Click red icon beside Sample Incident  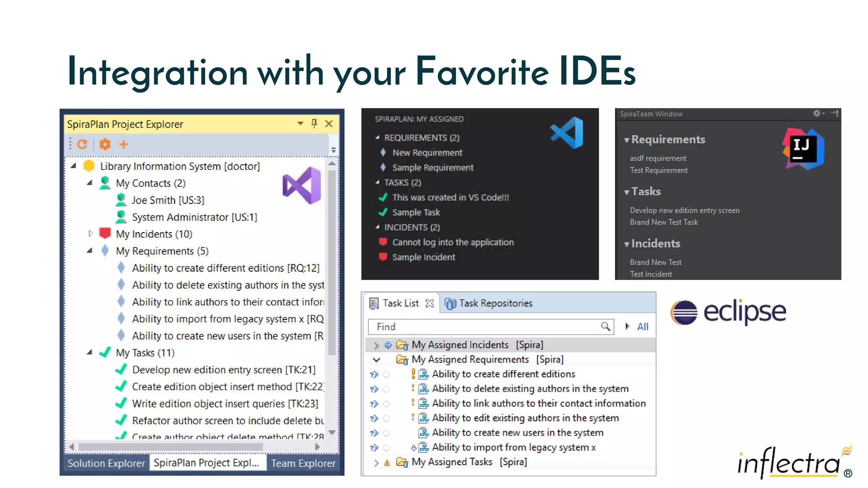(x=383, y=257)
